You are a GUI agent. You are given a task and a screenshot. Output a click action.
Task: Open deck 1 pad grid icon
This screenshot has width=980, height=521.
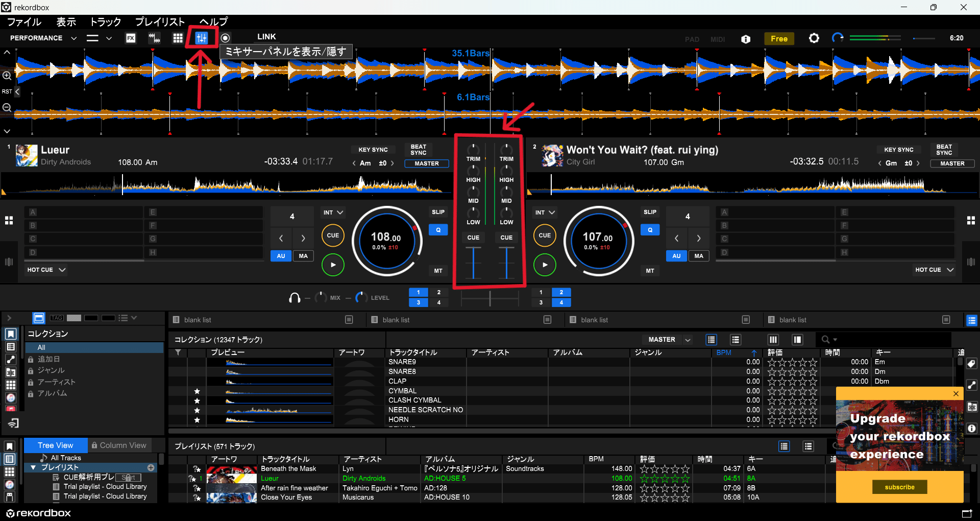[x=9, y=220]
